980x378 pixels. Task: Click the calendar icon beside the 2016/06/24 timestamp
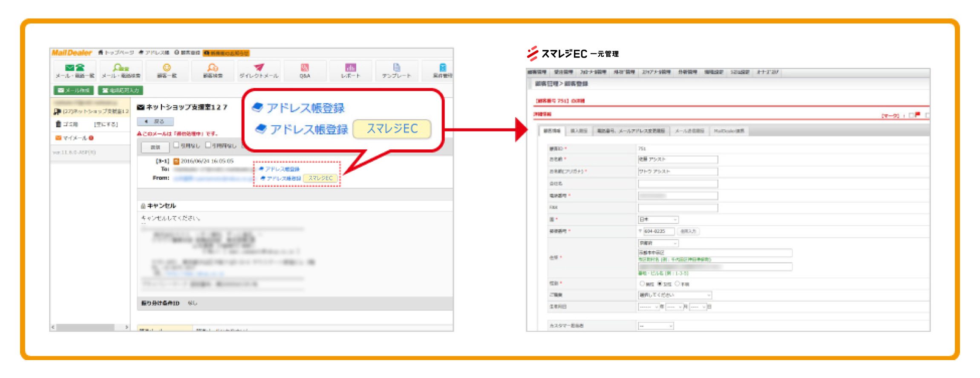176,161
